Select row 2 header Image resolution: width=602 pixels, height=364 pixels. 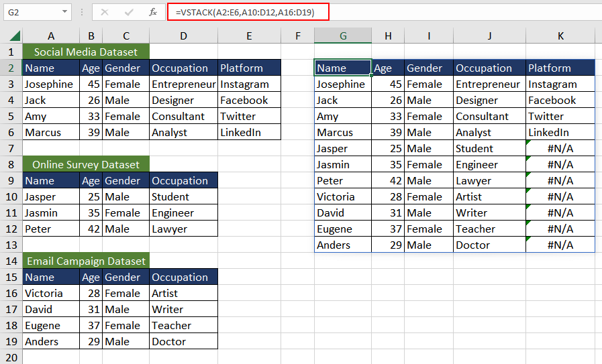(x=11, y=68)
